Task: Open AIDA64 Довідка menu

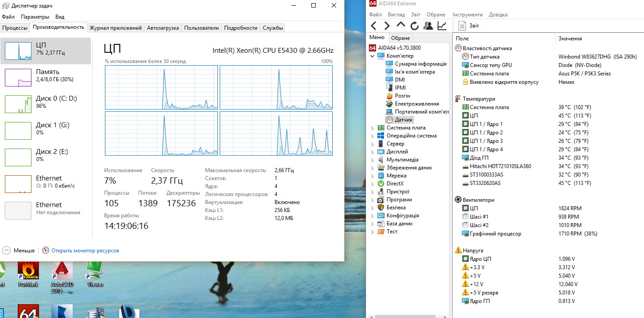Action: pyautogui.click(x=498, y=15)
